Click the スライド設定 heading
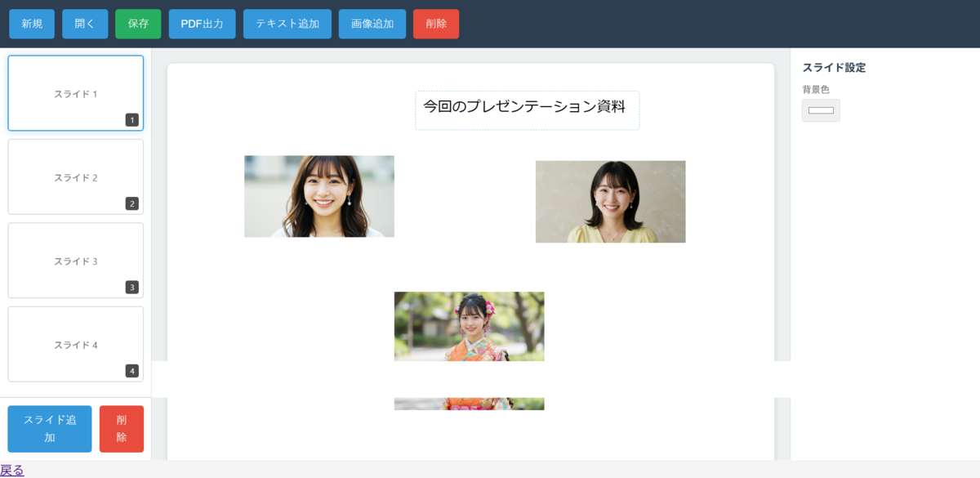 [834, 68]
